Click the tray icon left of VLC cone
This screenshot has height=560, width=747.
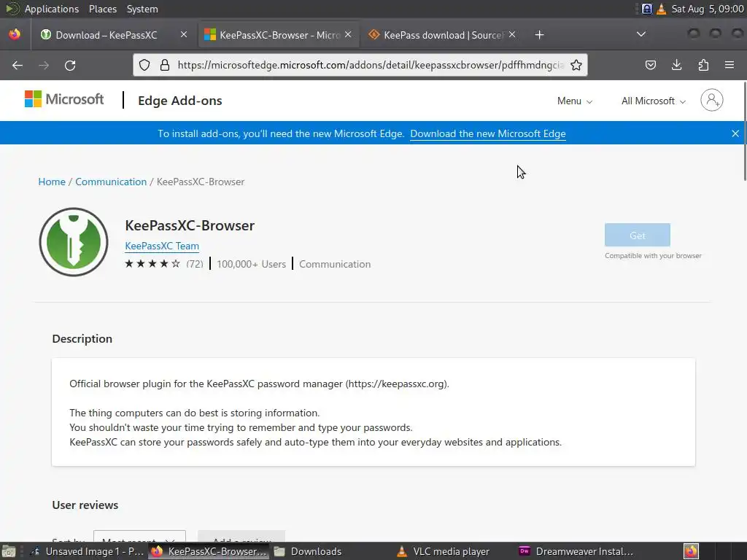[x=646, y=9]
